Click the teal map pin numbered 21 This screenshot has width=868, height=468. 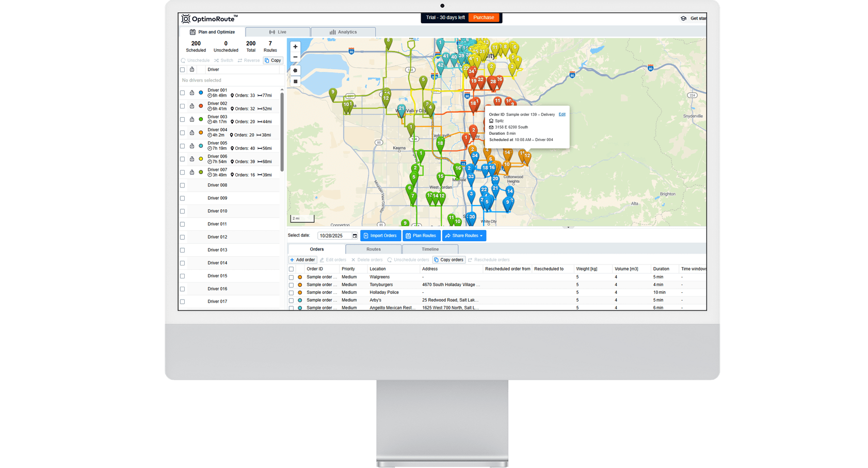pyautogui.click(x=401, y=111)
